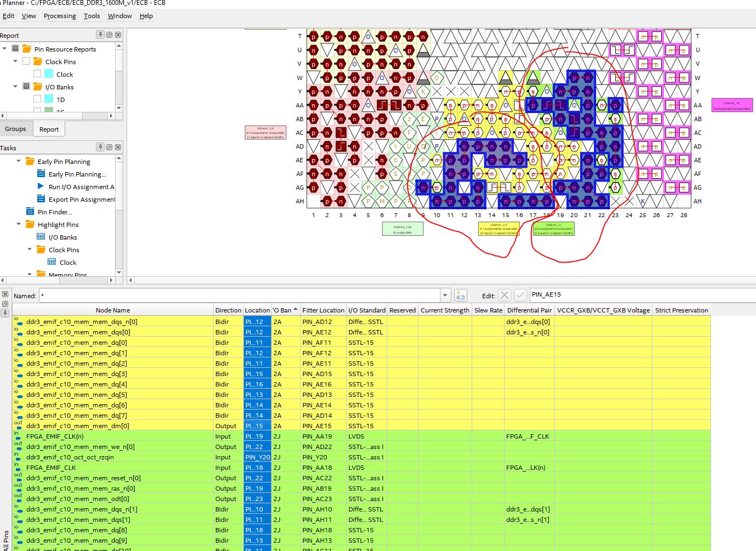Close the Report panel with its X icon

point(118,35)
